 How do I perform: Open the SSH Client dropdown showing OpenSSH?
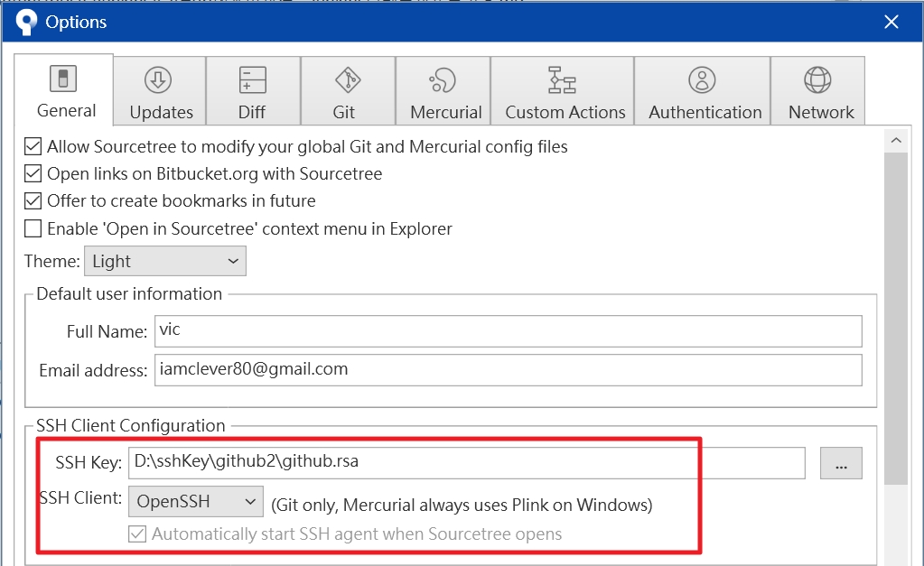pos(196,501)
